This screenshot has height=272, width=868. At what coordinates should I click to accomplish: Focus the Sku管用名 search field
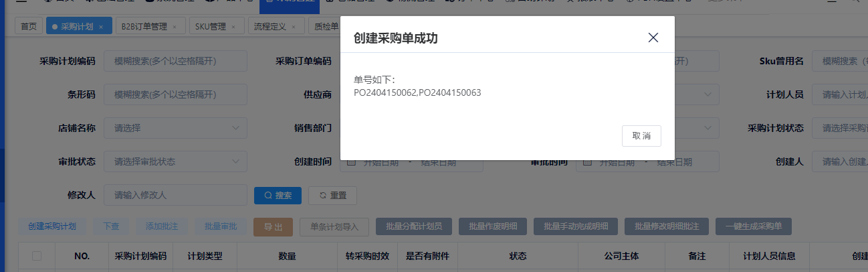pos(840,61)
